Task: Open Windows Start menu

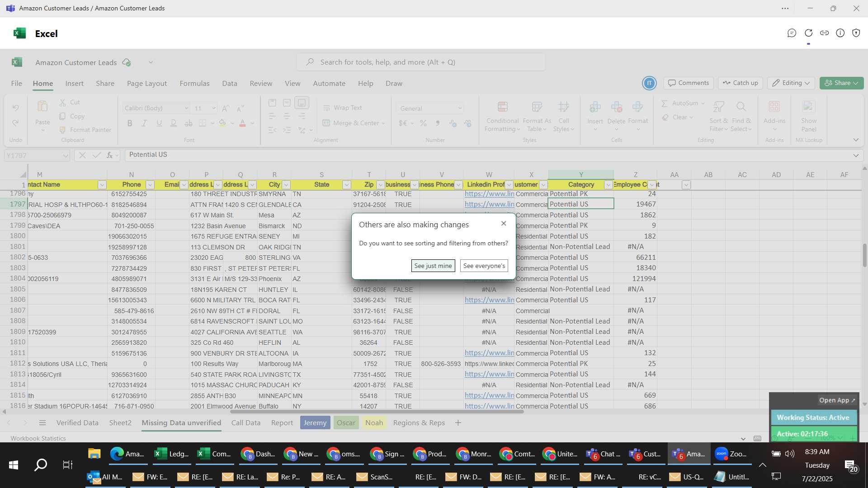Action: coord(14,465)
